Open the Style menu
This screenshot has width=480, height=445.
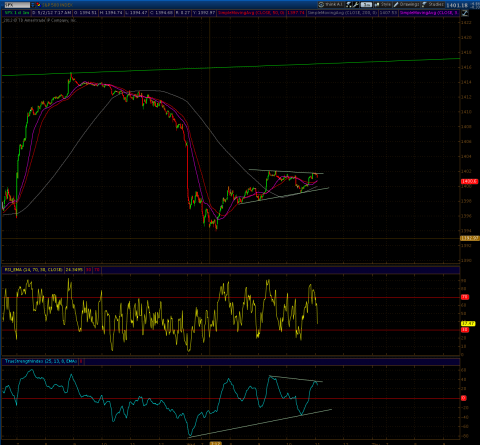383,4
